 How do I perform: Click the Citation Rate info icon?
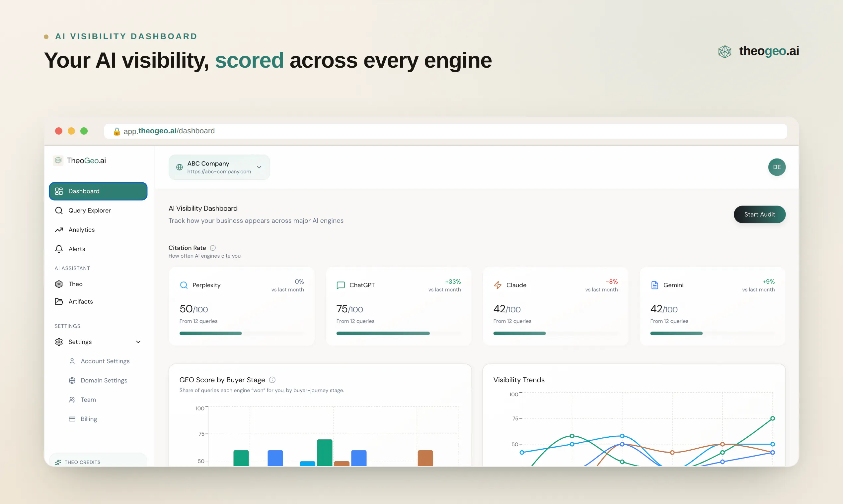tap(213, 248)
